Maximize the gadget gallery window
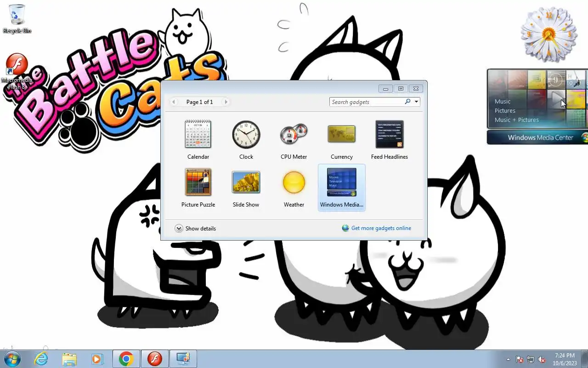Screen dimensions: 588x368 [401, 89]
